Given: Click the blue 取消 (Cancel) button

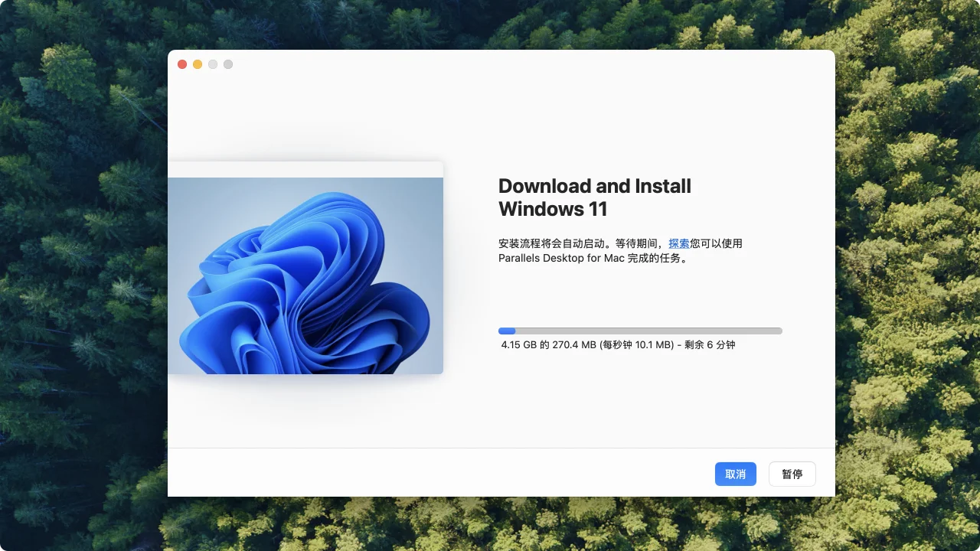Looking at the screenshot, I should (x=735, y=474).
